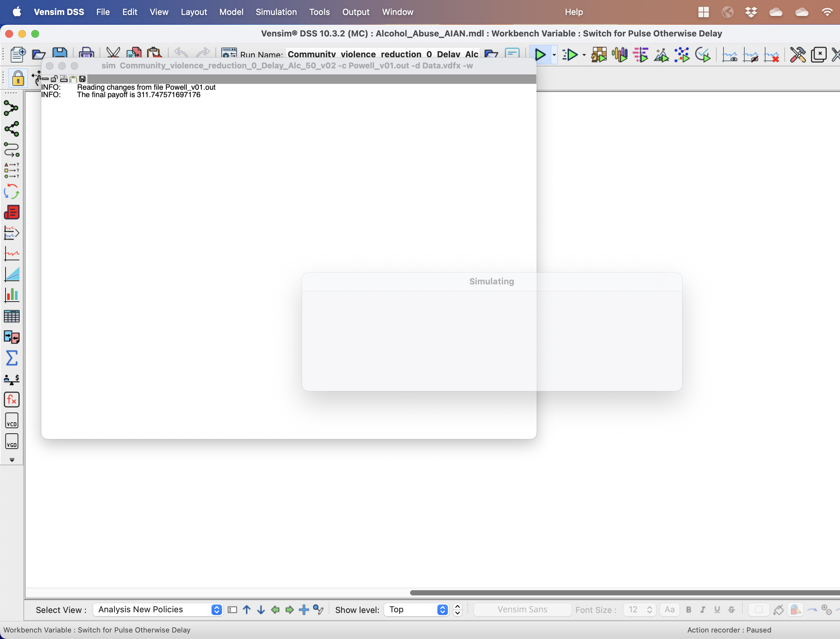Open the Select View dropdown
The height and width of the screenshot is (639, 840).
pyautogui.click(x=158, y=609)
